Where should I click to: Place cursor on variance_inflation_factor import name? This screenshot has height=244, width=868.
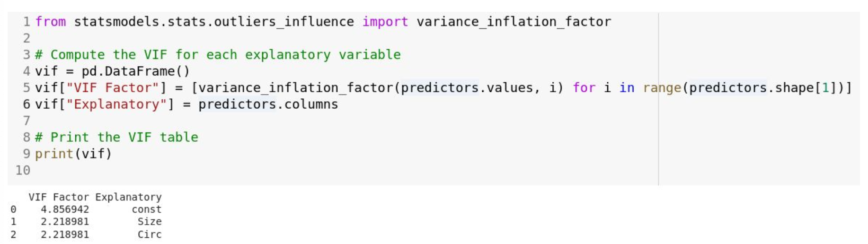pos(514,22)
